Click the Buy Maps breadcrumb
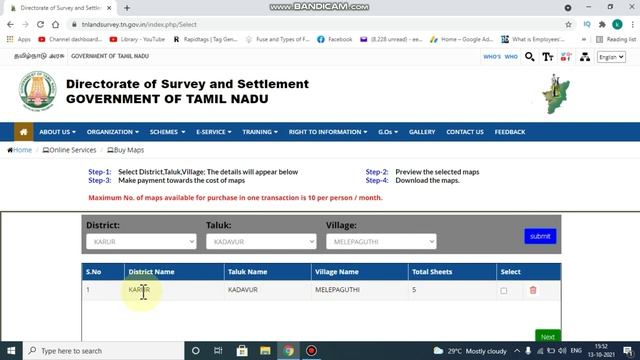 coord(126,150)
